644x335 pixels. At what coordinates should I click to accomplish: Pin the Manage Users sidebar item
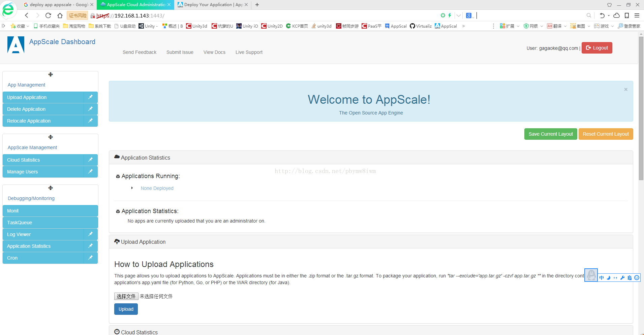tap(90, 172)
